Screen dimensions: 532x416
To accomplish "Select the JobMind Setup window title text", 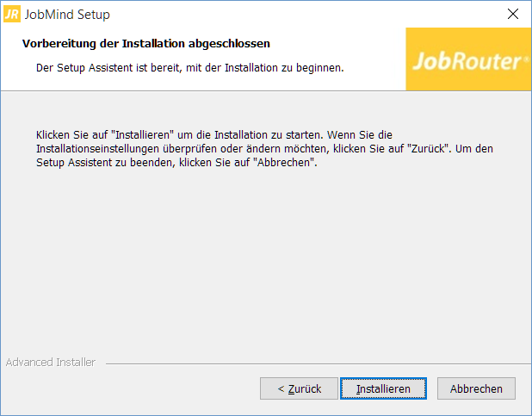I will 67,15.
